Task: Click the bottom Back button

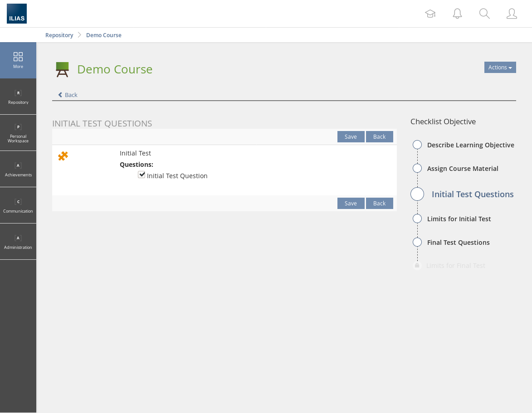Action: point(379,204)
